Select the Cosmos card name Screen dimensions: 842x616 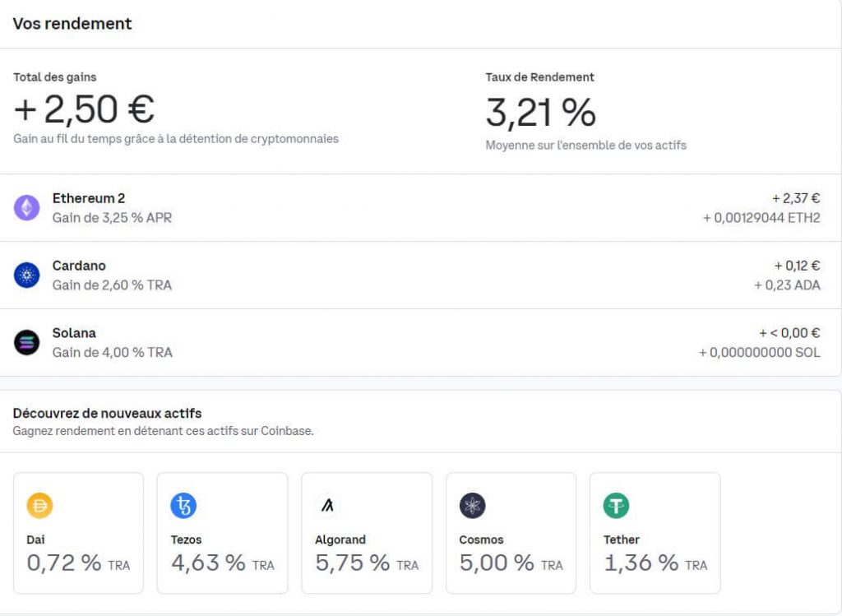(482, 540)
